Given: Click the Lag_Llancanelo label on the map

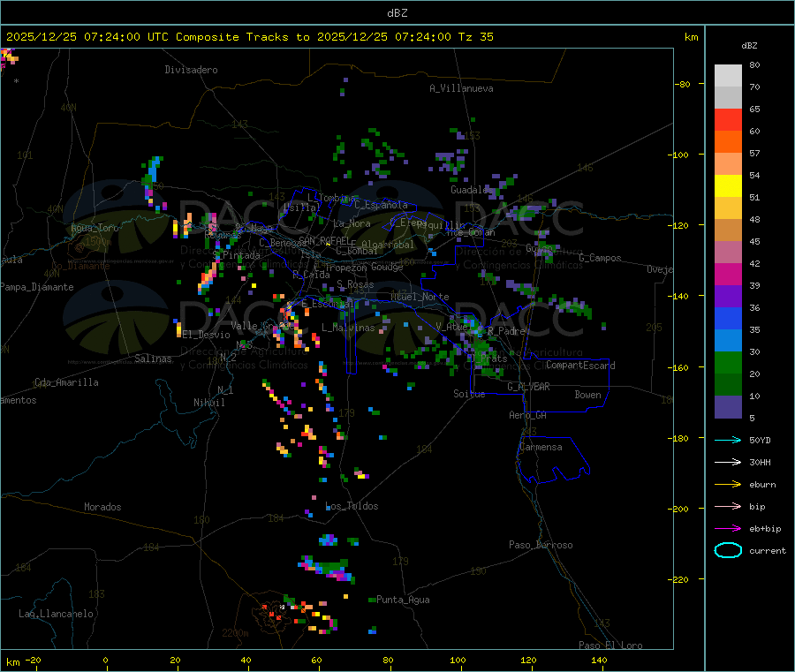Looking at the screenshot, I should [x=57, y=613].
